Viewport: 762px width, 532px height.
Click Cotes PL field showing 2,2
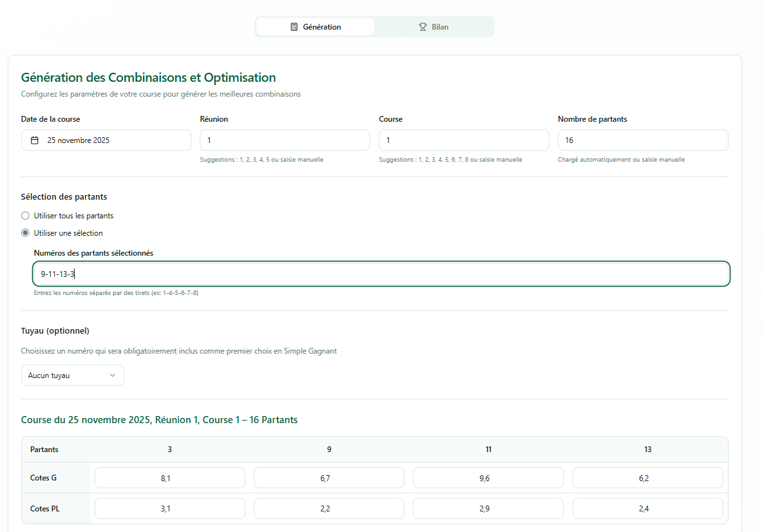(x=329, y=509)
